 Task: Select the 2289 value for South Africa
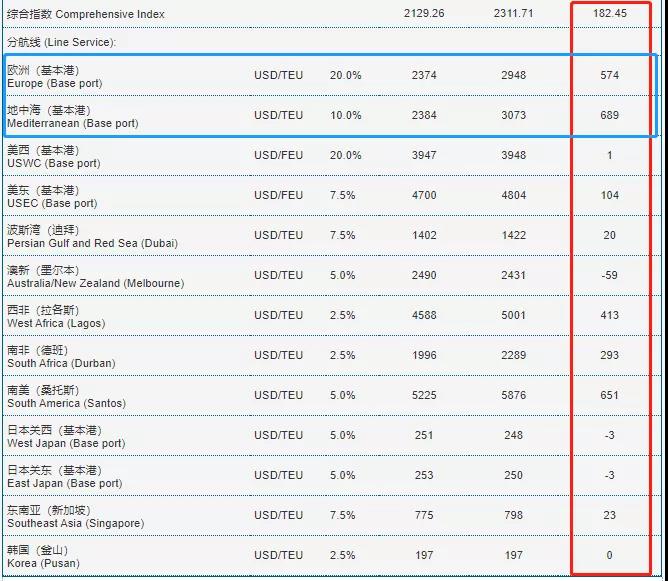[x=516, y=355]
